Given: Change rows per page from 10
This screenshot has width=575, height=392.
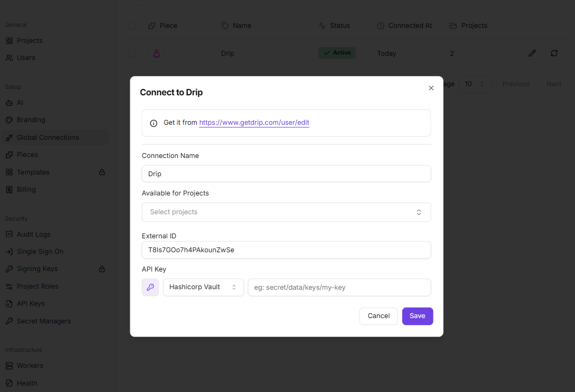Looking at the screenshot, I should pos(475,84).
